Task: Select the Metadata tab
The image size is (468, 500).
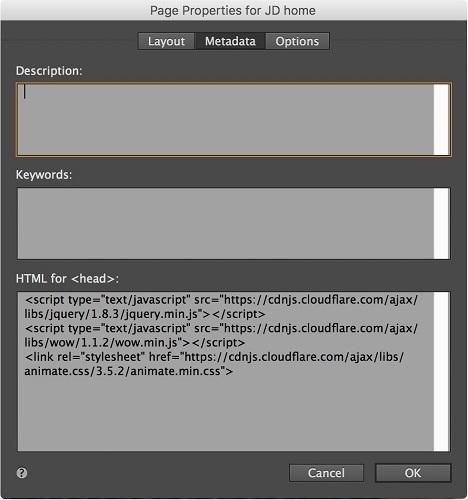Action: click(230, 41)
